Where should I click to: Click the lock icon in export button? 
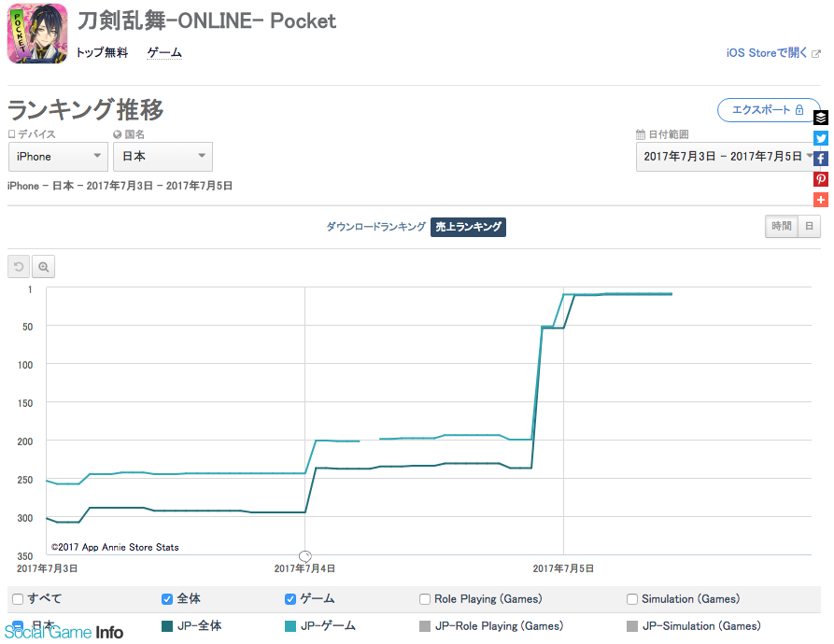click(x=799, y=109)
